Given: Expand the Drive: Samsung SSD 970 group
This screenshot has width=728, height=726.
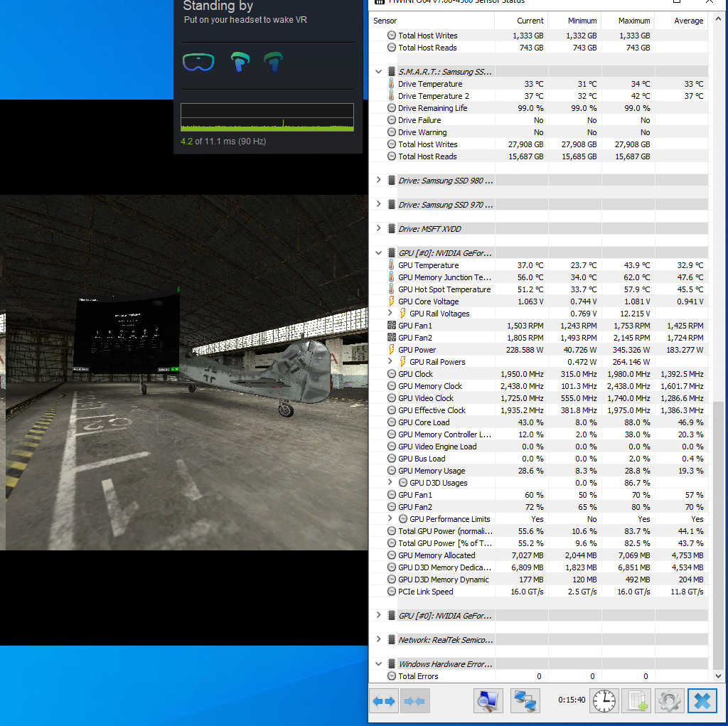Looking at the screenshot, I should (378, 204).
